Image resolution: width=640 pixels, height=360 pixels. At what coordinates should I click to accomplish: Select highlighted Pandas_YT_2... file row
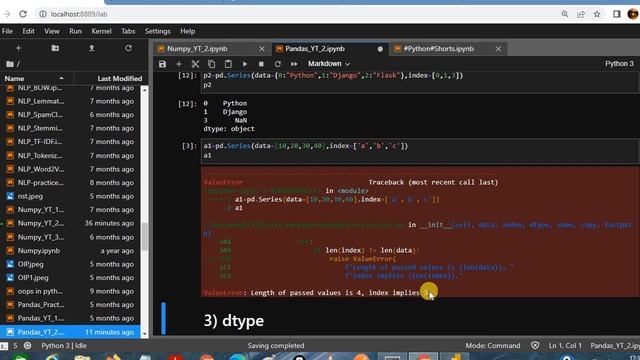(70, 332)
